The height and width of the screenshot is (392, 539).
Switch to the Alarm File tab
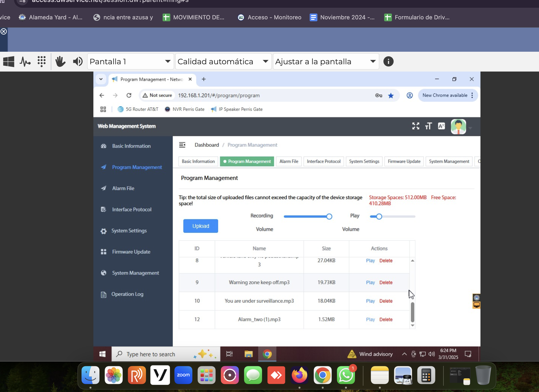pos(289,161)
